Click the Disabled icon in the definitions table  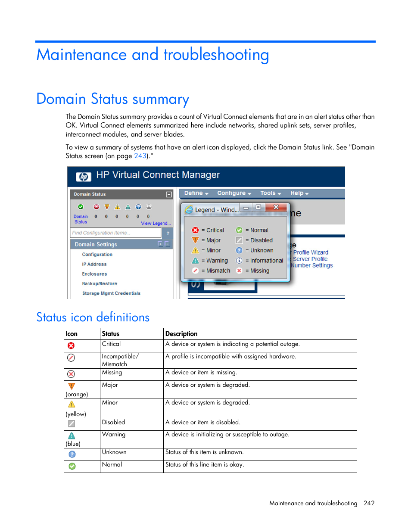pyautogui.click(x=72, y=424)
